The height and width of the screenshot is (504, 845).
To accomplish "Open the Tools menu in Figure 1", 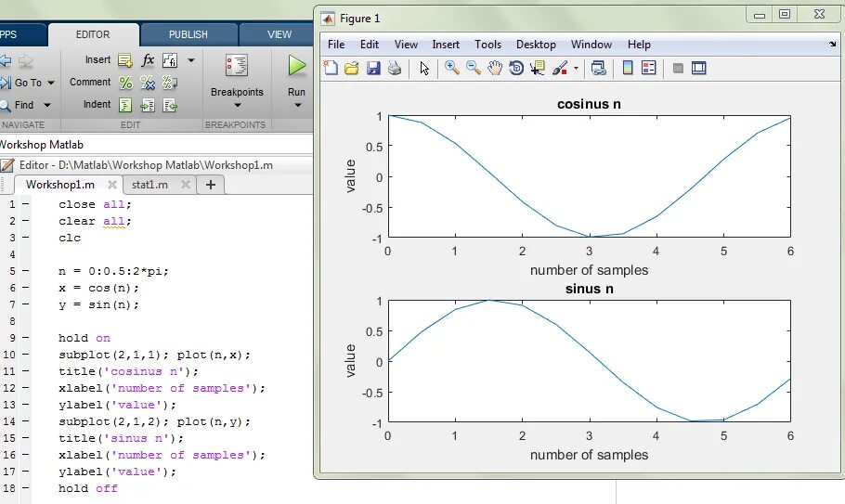I will click(487, 45).
